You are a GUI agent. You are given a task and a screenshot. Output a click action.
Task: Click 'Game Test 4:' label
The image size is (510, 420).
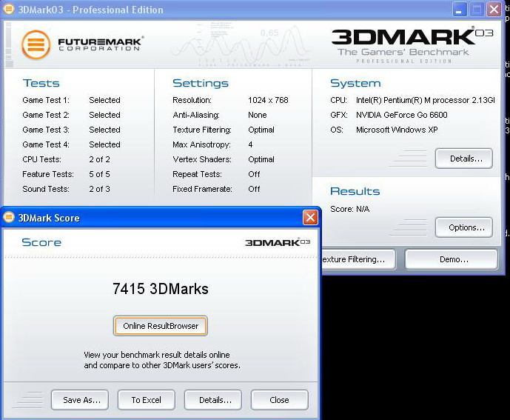pyautogui.click(x=46, y=144)
